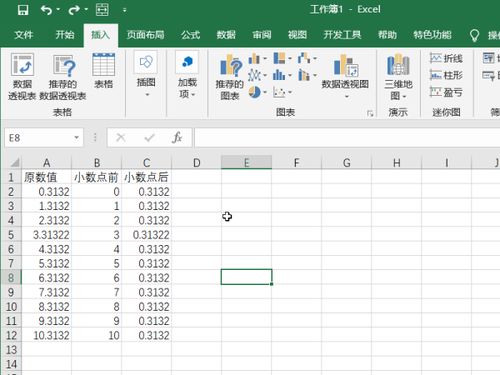
Task: Open the Redo history dropdown arrow
Action: pos(86,10)
